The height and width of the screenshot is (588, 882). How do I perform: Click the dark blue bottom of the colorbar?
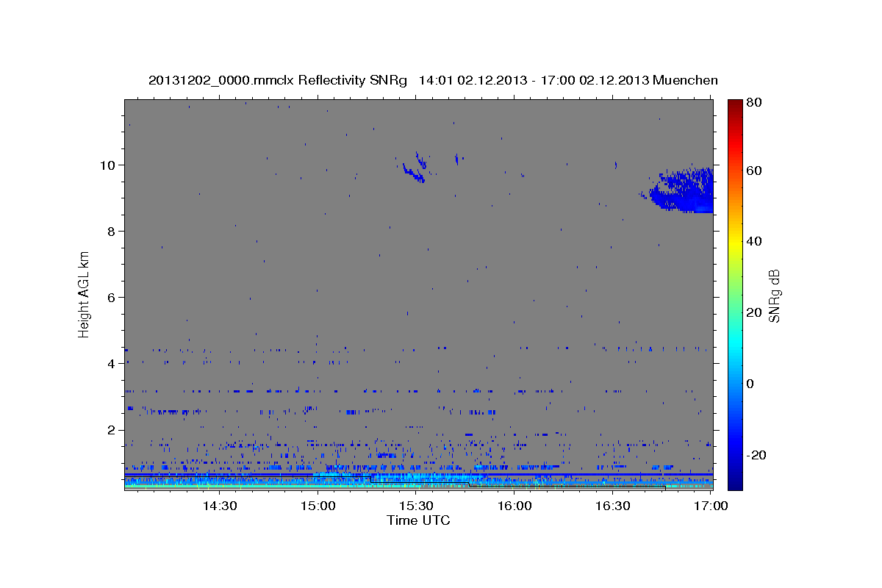click(734, 482)
